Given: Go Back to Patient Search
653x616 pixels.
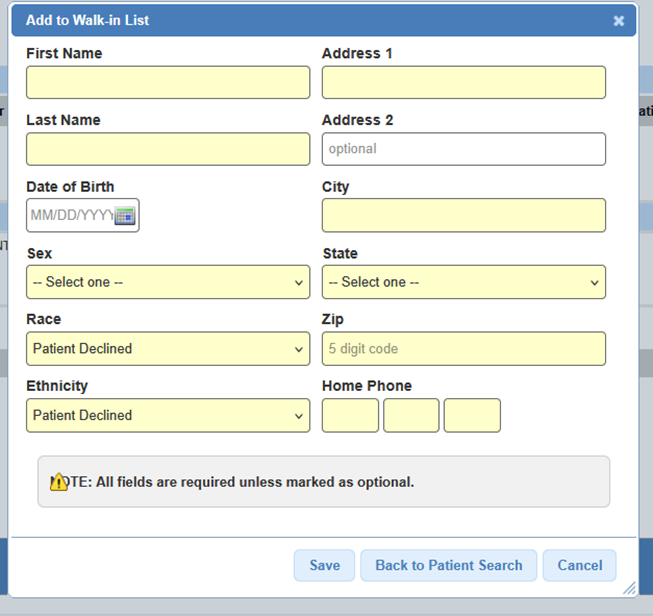Looking at the screenshot, I should [x=448, y=565].
